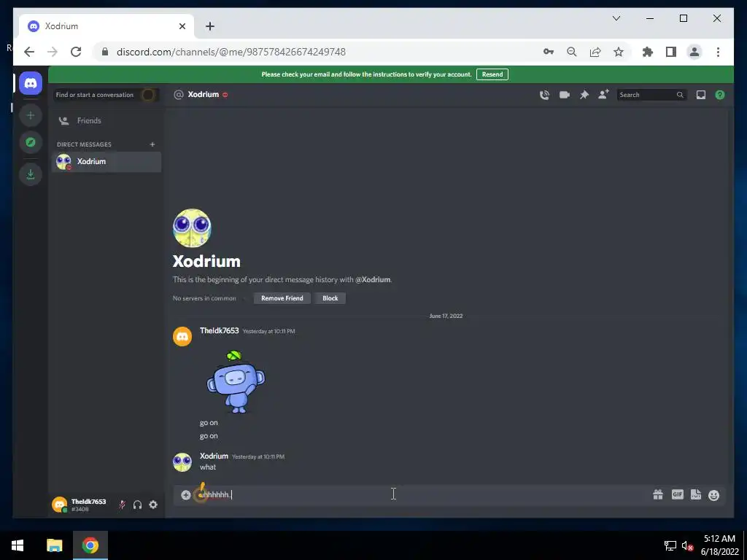Start a video call with Xodrium
The height and width of the screenshot is (560, 747).
point(565,95)
